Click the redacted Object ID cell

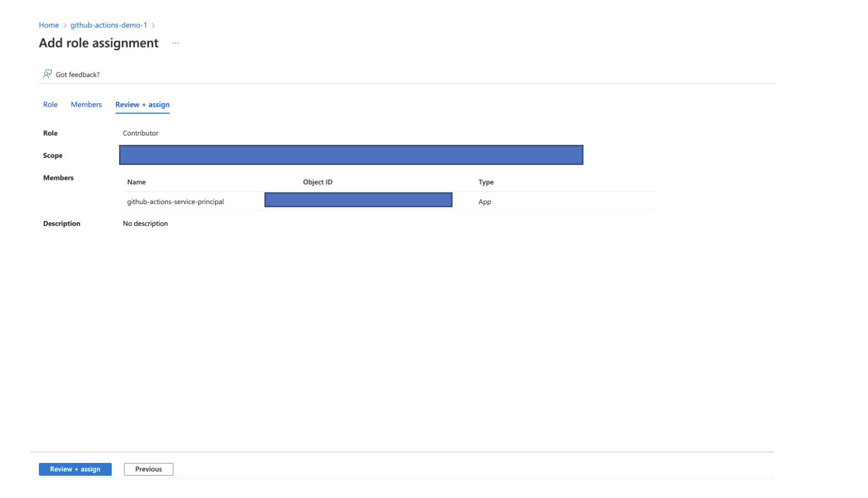pyautogui.click(x=358, y=200)
